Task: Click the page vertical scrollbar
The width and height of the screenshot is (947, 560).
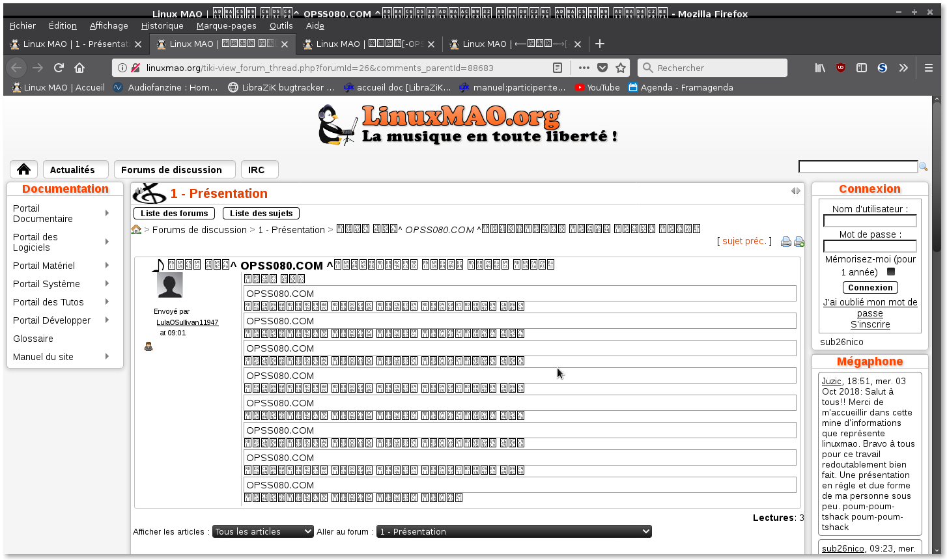Action: pyautogui.click(x=937, y=326)
